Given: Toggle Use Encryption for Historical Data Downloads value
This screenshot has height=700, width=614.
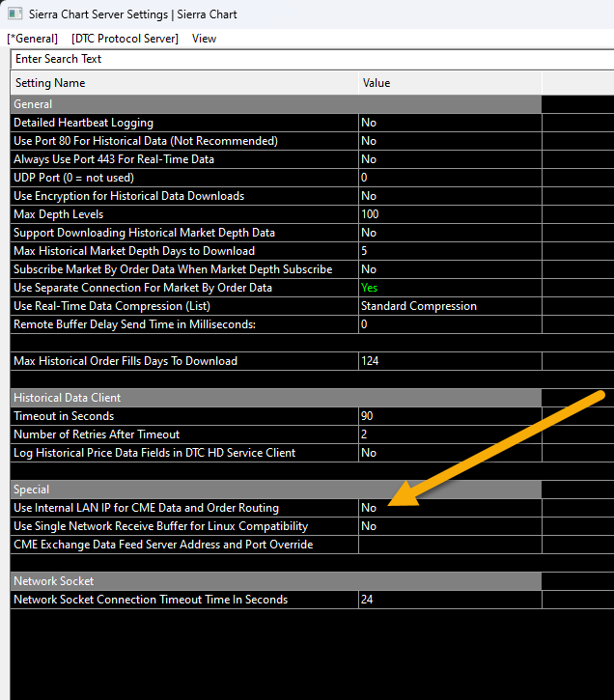Looking at the screenshot, I should click(450, 196).
